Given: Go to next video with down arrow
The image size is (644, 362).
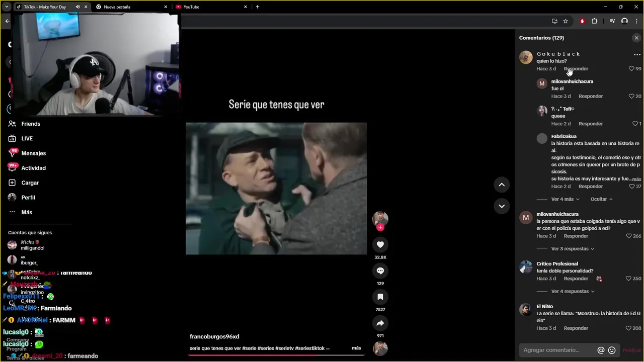Looking at the screenshot, I should [502, 206].
